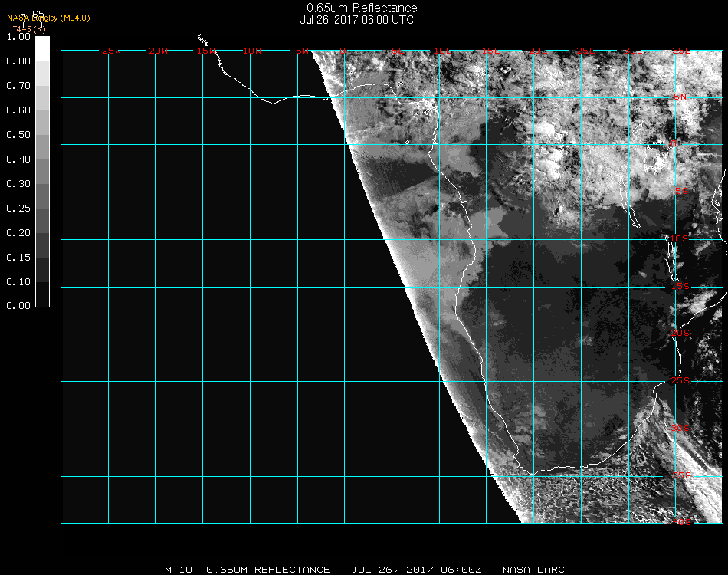Click the 20S latitude label

(x=680, y=333)
